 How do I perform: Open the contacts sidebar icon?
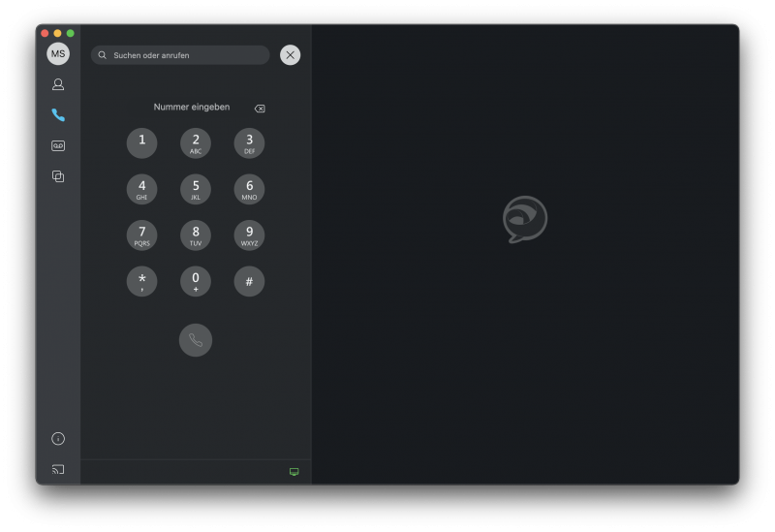[x=58, y=84]
